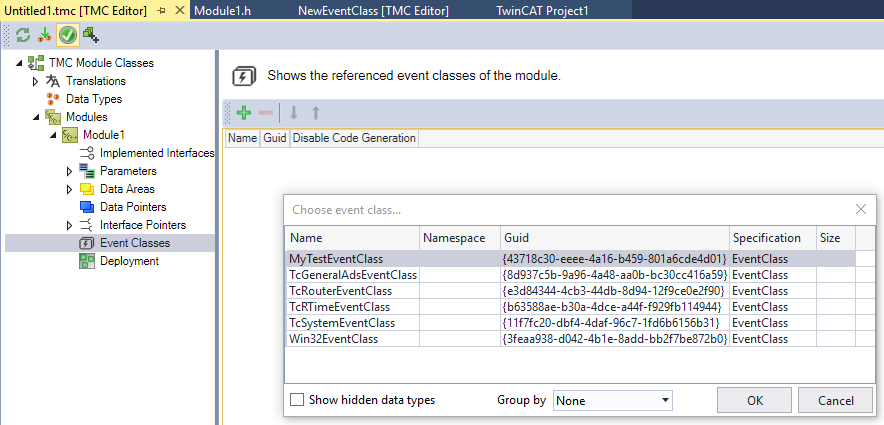Screen dimensions: 884x425
Task: Click OK in the dialog
Action: (755, 400)
